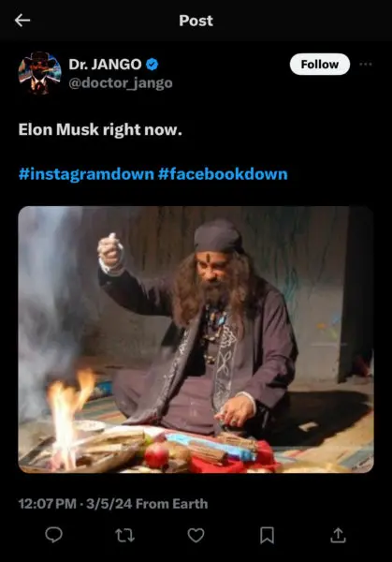Click the 12:07 PM timestamp
Viewport: 392px width, 562px height.
point(48,504)
